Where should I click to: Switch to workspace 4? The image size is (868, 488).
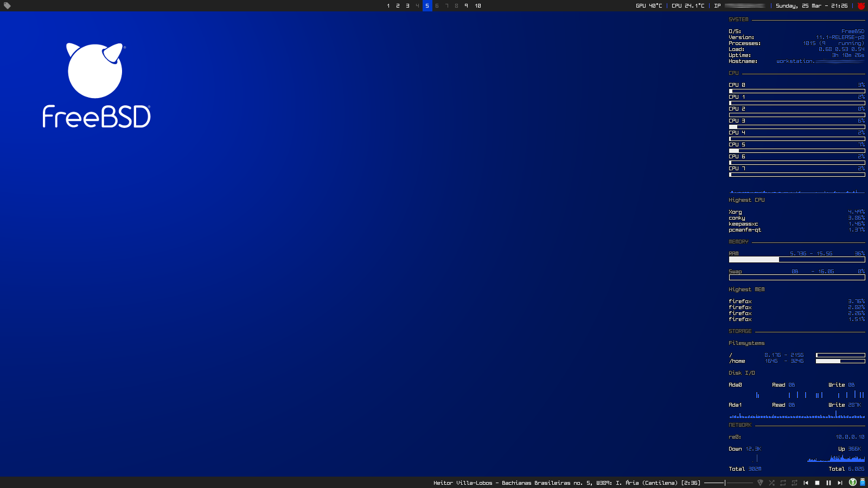tap(417, 5)
